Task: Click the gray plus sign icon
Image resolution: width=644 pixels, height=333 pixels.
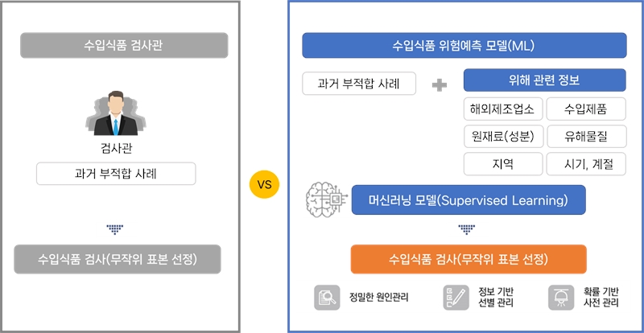Action: tap(440, 84)
